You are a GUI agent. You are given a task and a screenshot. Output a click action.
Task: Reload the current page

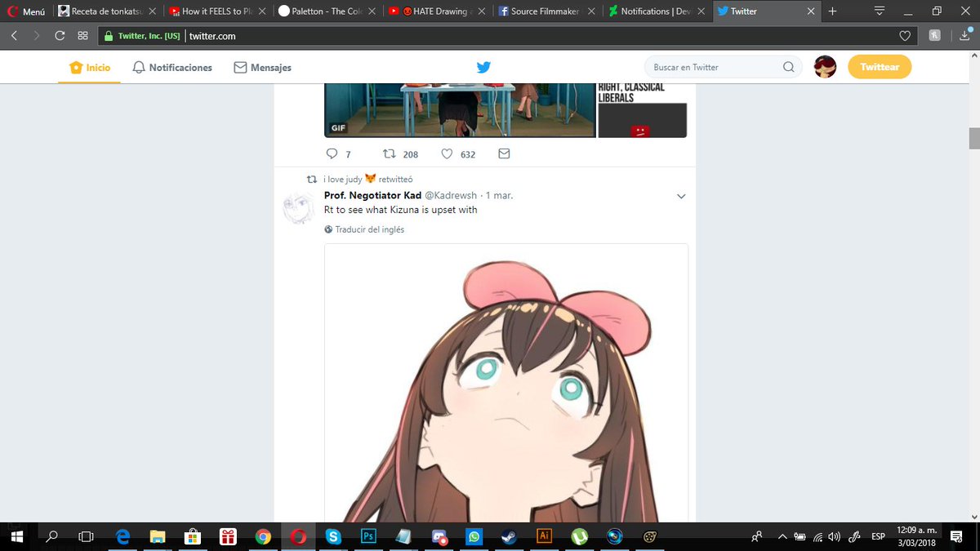tap(60, 36)
